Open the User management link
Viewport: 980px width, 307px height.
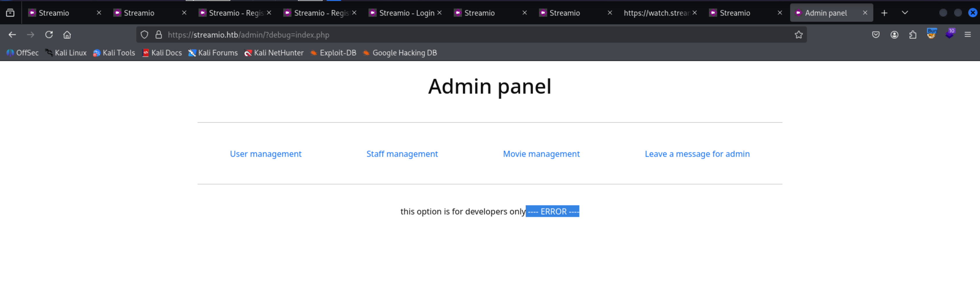click(x=265, y=154)
